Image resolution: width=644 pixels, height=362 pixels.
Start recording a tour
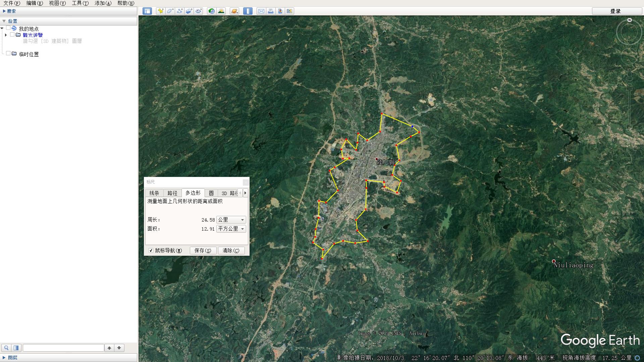(198, 11)
